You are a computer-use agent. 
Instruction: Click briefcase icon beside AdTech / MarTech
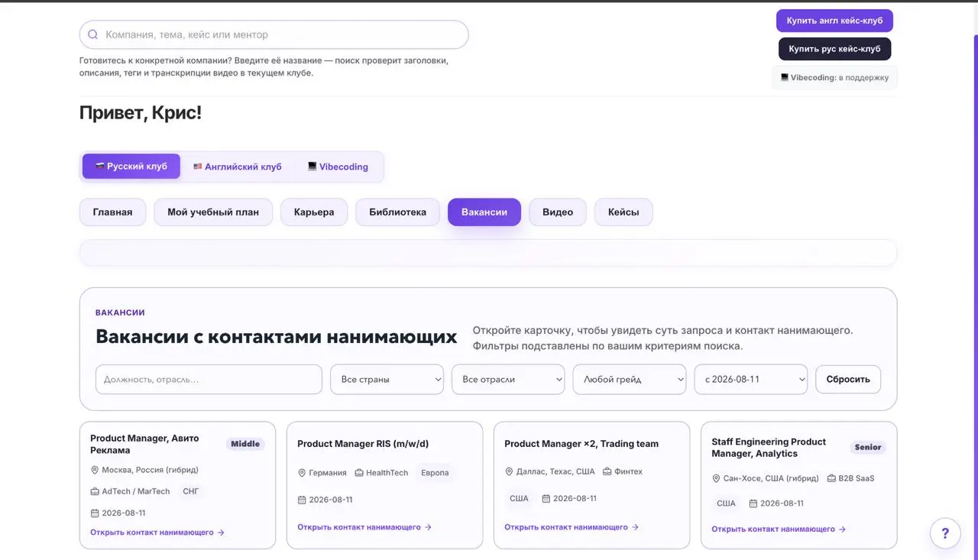[95, 491]
